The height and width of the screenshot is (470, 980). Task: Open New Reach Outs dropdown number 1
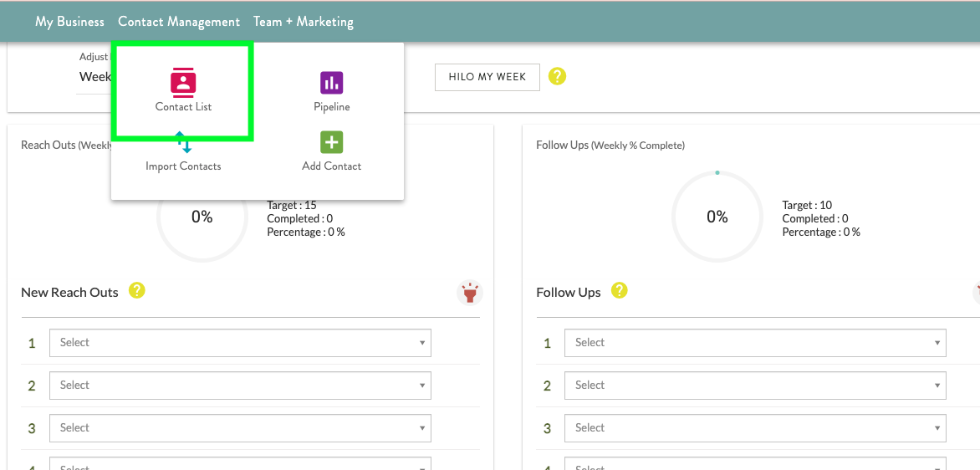click(x=240, y=343)
